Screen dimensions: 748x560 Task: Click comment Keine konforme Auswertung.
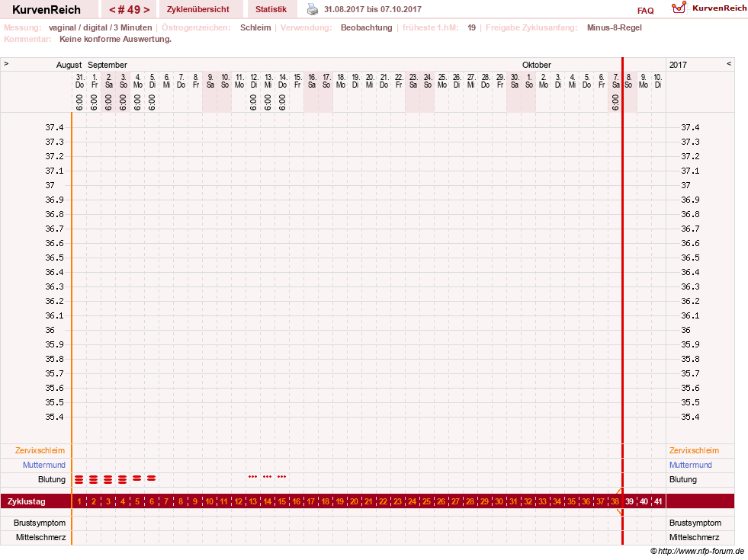click(115, 39)
